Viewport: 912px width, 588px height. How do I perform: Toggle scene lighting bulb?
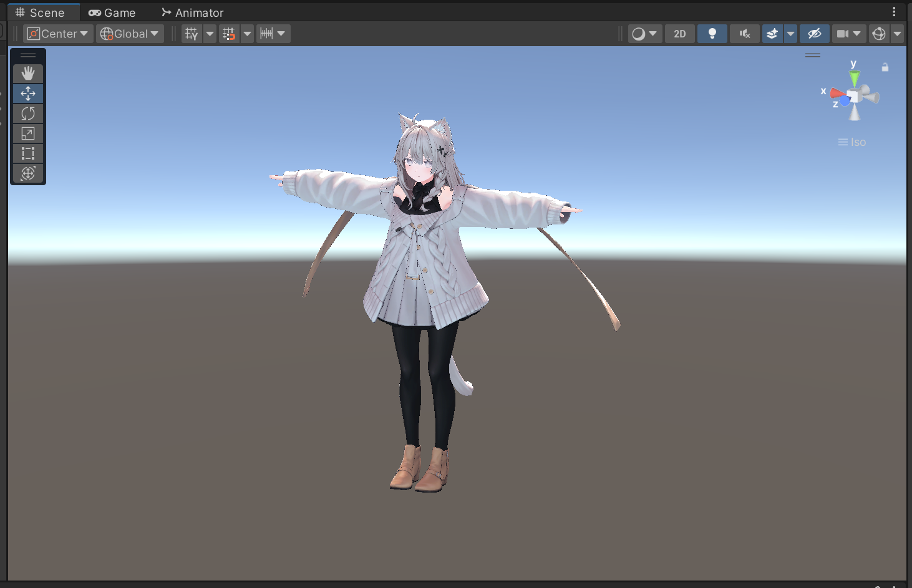point(712,34)
